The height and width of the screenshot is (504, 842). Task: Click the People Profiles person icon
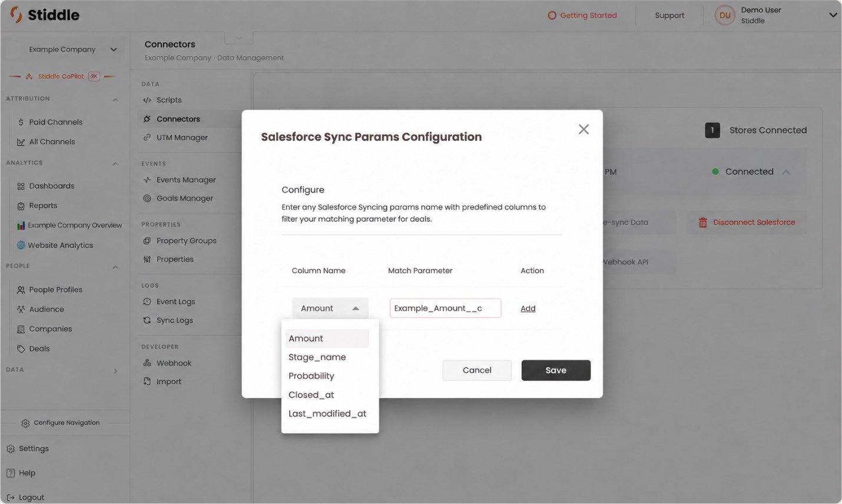click(x=21, y=290)
